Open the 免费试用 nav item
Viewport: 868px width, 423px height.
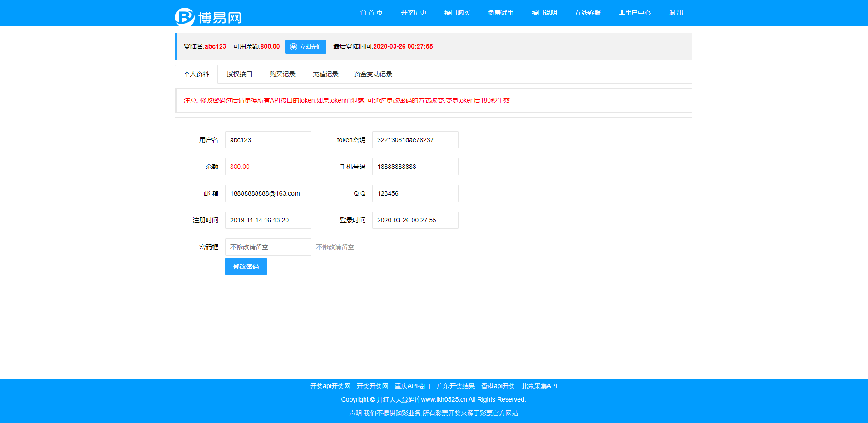coord(501,13)
